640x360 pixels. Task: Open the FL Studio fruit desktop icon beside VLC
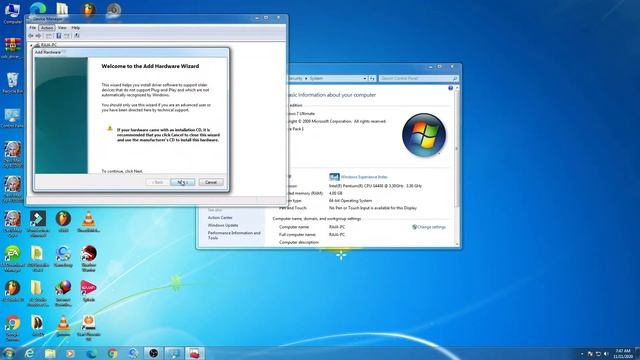click(x=63, y=222)
